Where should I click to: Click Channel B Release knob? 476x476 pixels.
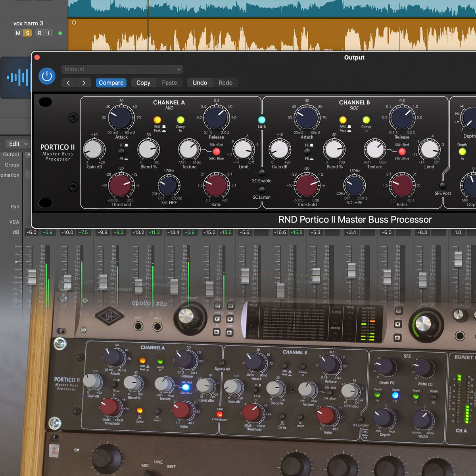(x=402, y=117)
